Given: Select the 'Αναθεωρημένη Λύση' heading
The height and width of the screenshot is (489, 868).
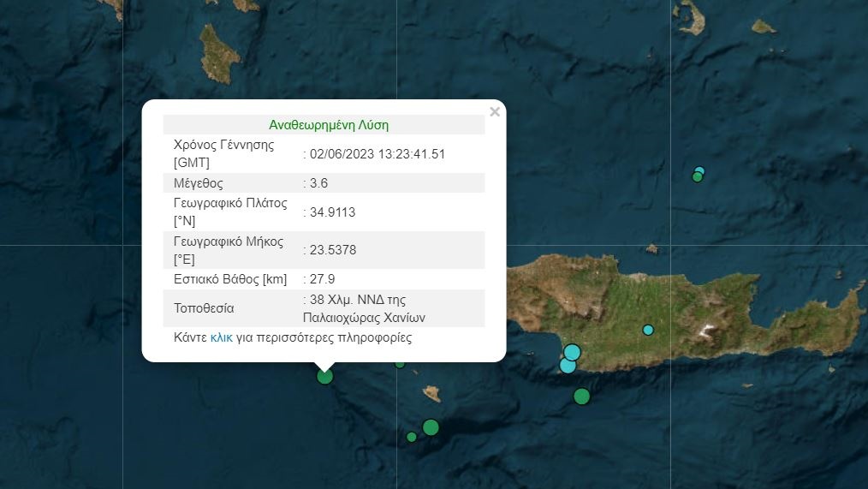Looking at the screenshot, I should [329, 125].
